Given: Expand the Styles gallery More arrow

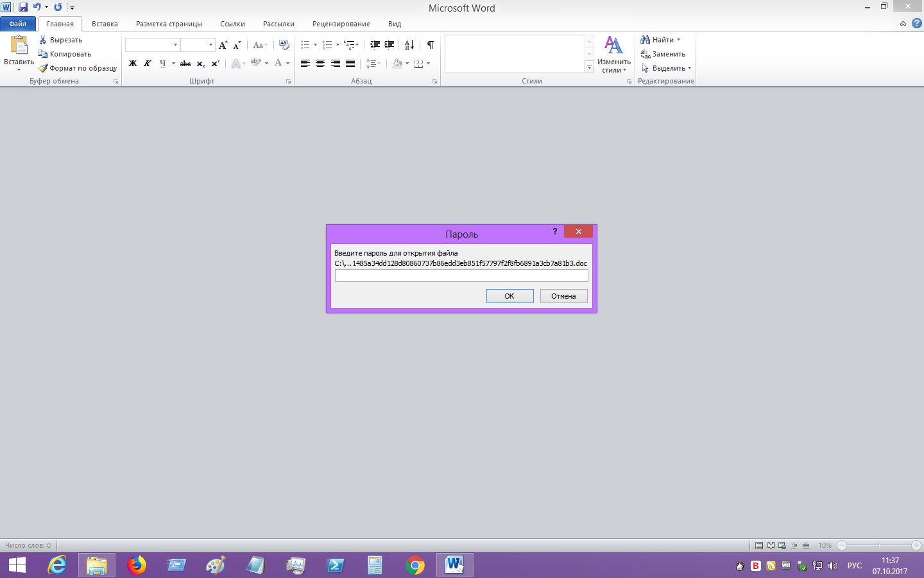Looking at the screenshot, I should pyautogui.click(x=589, y=67).
